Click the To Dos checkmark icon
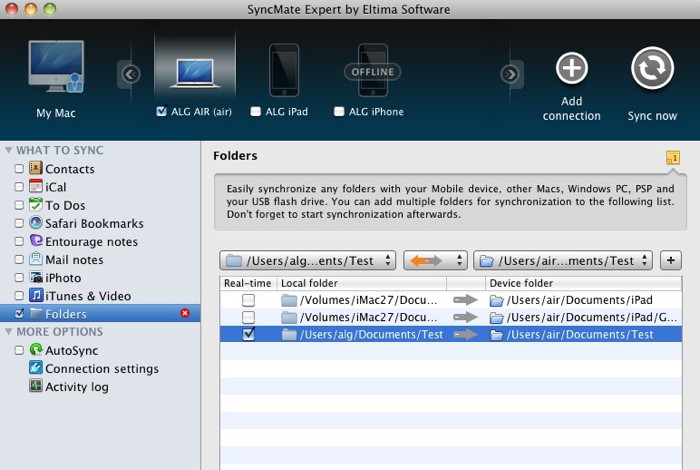 pyautogui.click(x=36, y=205)
